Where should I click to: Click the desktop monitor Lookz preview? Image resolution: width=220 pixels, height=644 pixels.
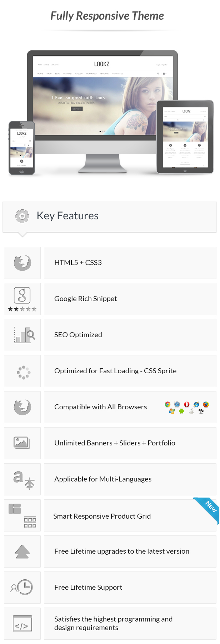click(x=102, y=111)
